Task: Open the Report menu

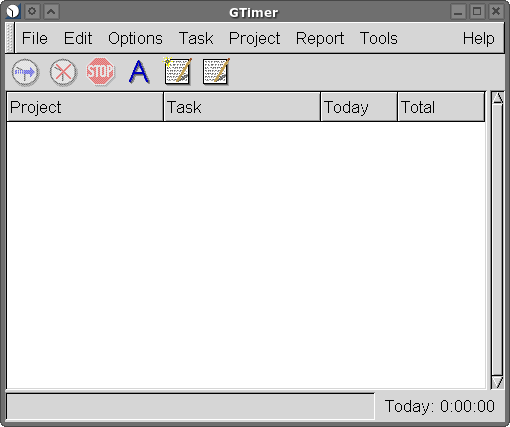Action: (320, 38)
